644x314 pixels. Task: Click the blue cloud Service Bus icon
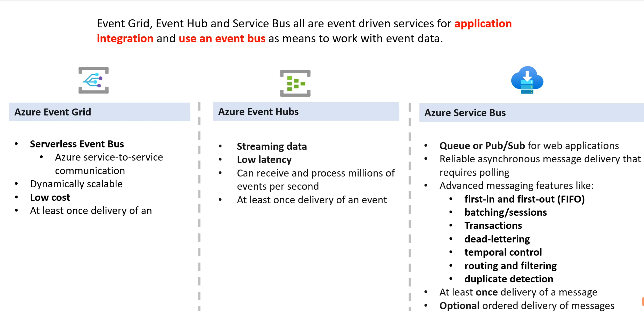pos(527,80)
